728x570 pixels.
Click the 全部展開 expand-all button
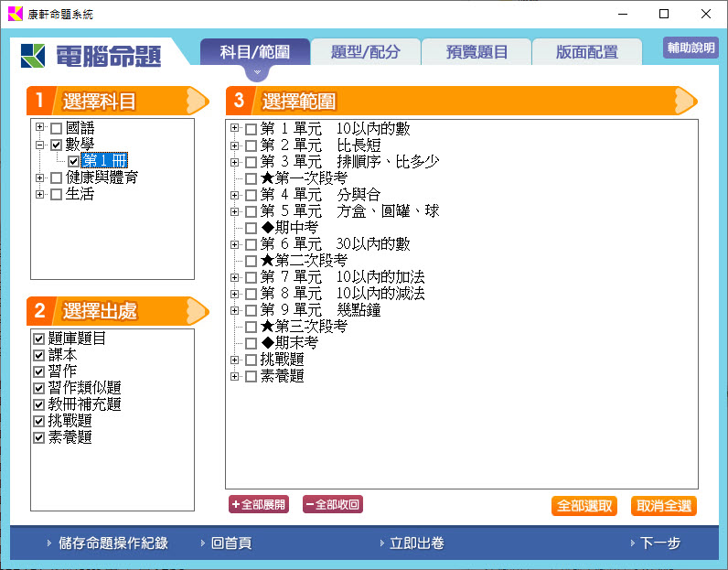(258, 504)
